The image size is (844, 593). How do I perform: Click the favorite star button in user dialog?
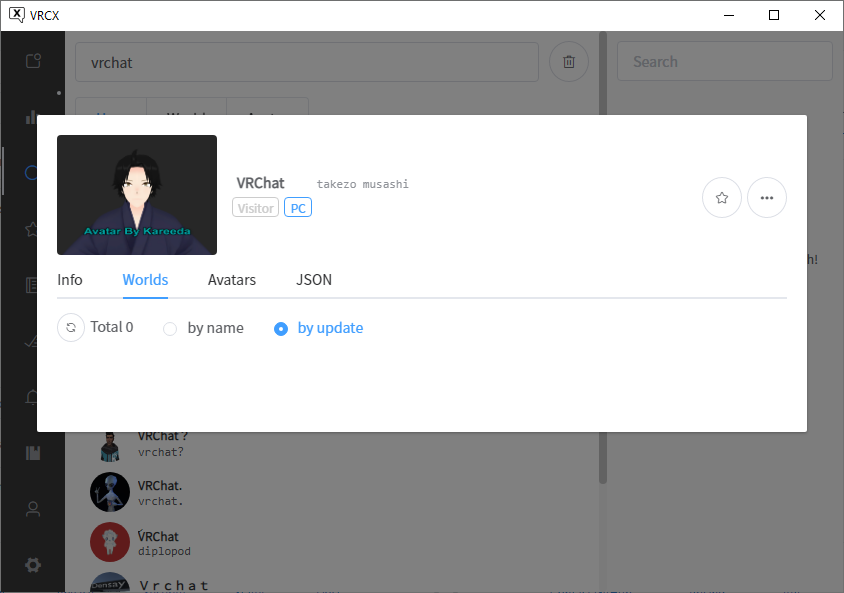pos(722,197)
